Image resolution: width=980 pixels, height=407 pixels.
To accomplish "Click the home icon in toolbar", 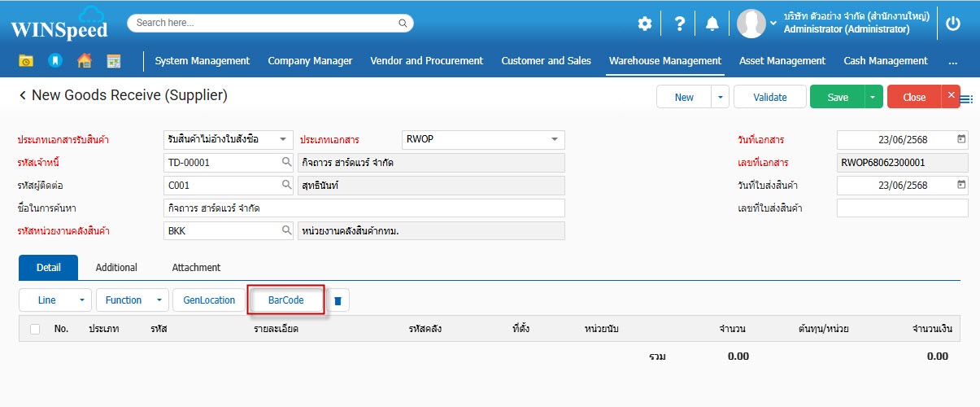I will [x=84, y=61].
